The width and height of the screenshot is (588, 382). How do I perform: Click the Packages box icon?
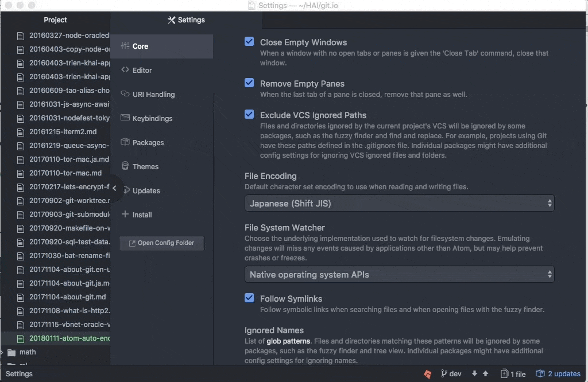pos(125,142)
